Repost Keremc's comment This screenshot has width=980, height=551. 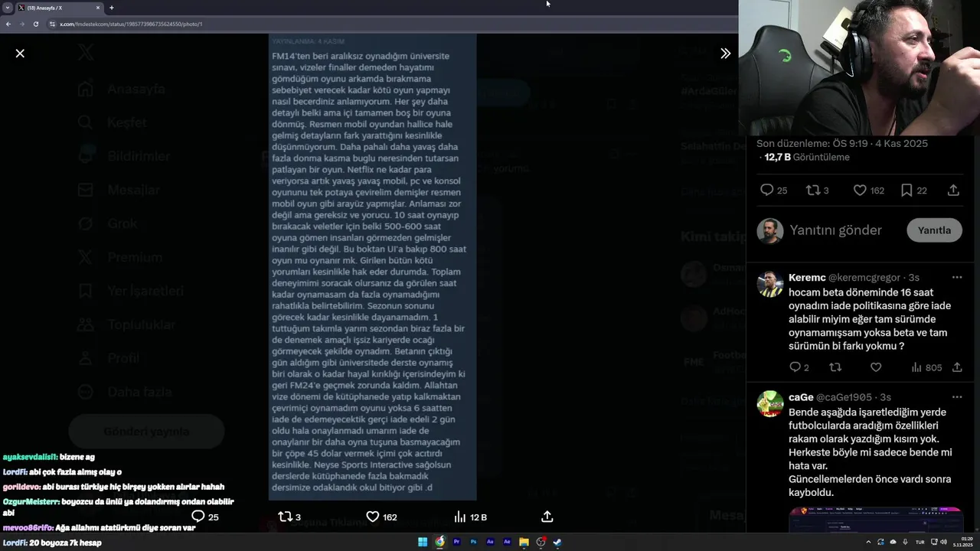(835, 367)
